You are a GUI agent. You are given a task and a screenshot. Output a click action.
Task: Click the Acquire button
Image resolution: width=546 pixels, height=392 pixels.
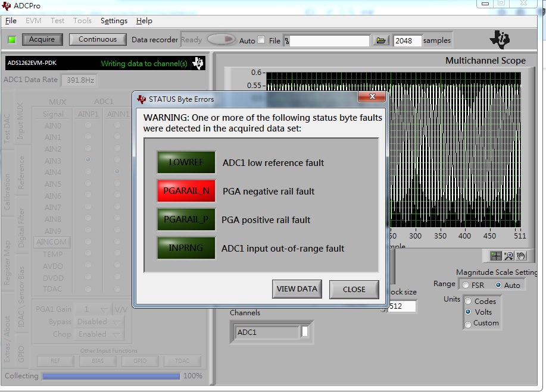(42, 39)
